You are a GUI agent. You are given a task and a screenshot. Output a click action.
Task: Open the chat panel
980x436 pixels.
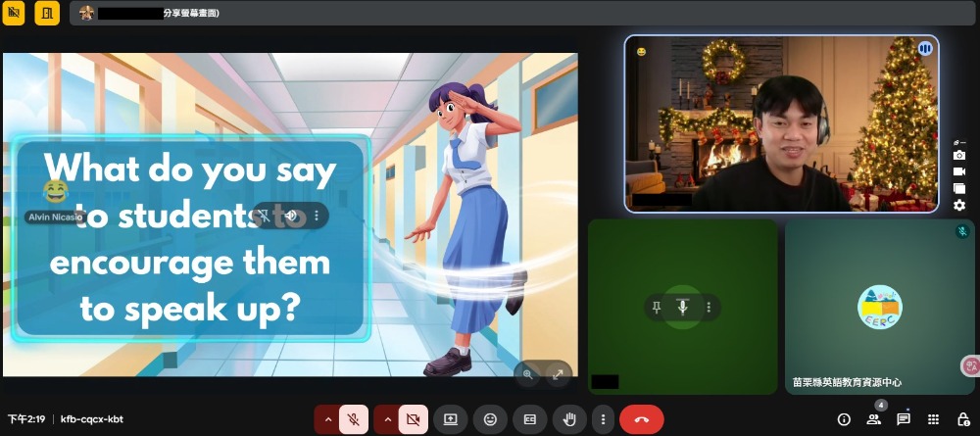pos(904,419)
